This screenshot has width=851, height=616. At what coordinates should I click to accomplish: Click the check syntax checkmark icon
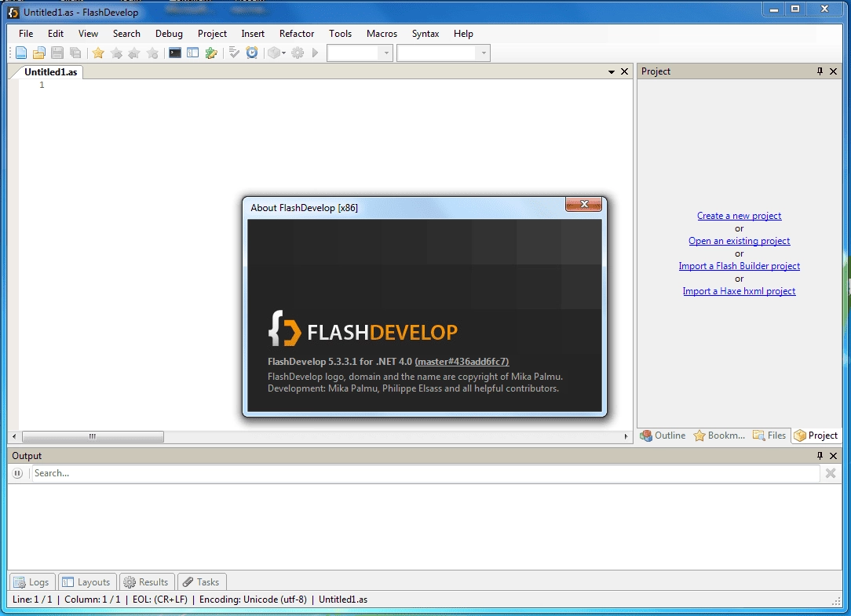(x=234, y=53)
